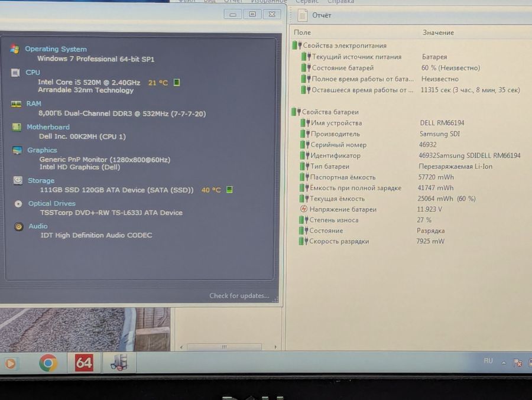
Task: Open the Сервис menu in AIDA64
Action: click(x=307, y=2)
